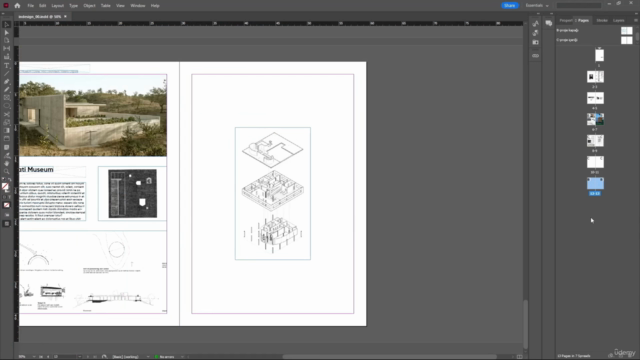Select the Zoom magnifier tool
640x360 pixels.
tap(7, 171)
